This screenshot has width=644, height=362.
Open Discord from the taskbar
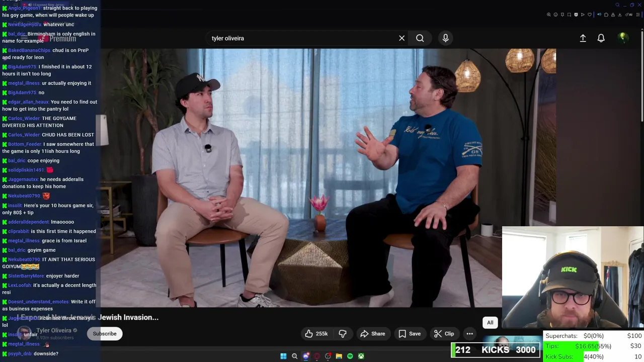306,356
